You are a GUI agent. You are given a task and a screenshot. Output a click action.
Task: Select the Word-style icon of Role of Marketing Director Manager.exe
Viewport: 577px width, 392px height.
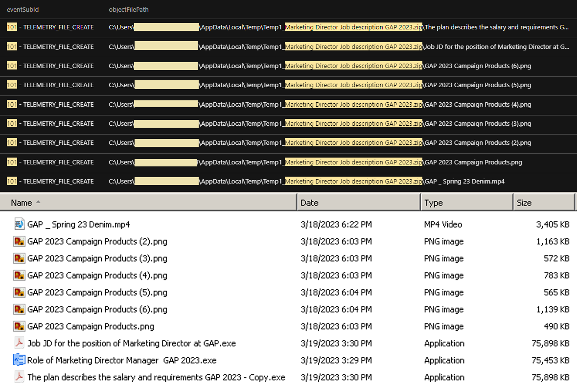click(x=19, y=360)
